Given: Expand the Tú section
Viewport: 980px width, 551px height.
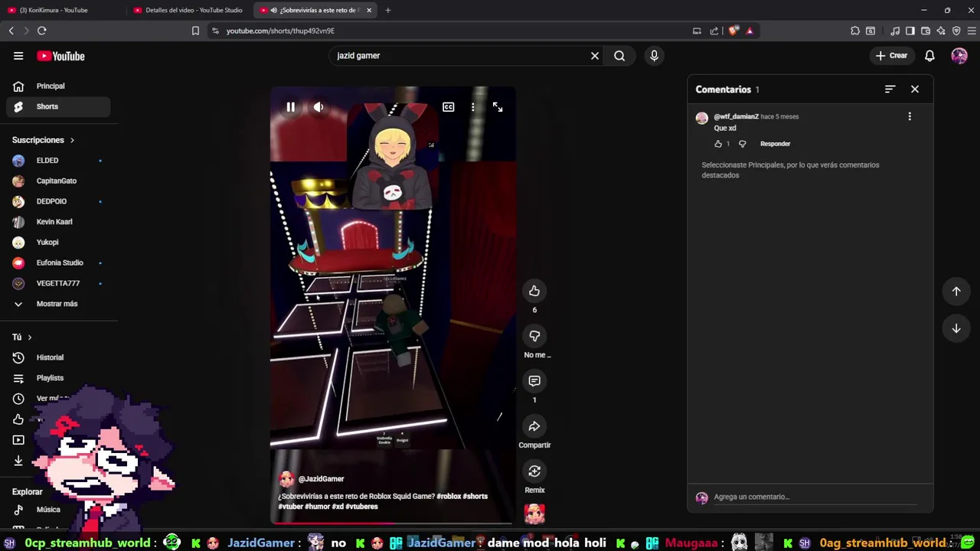Looking at the screenshot, I should pyautogui.click(x=22, y=337).
